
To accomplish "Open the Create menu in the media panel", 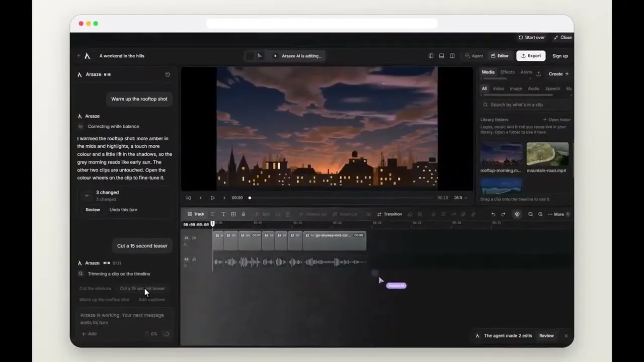I will tap(558, 74).
